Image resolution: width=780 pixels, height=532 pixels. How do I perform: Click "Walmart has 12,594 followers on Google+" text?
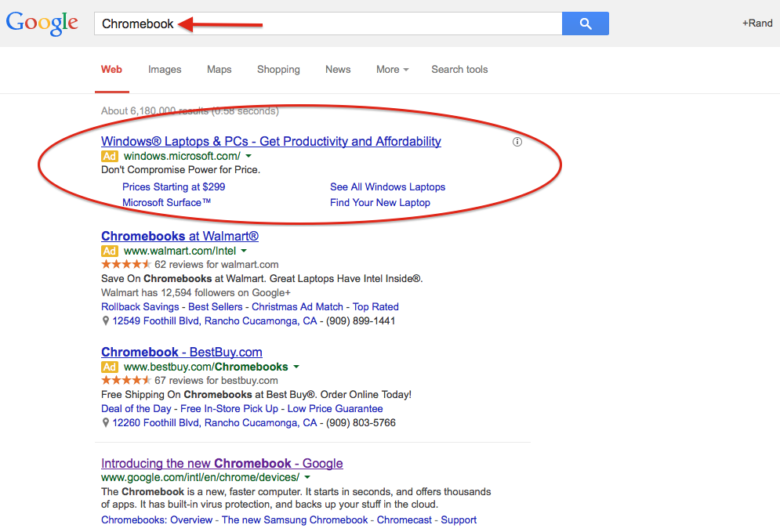point(196,293)
